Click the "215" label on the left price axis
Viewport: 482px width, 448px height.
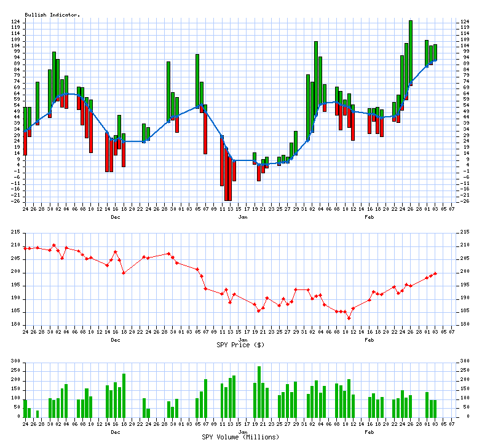click(16, 232)
